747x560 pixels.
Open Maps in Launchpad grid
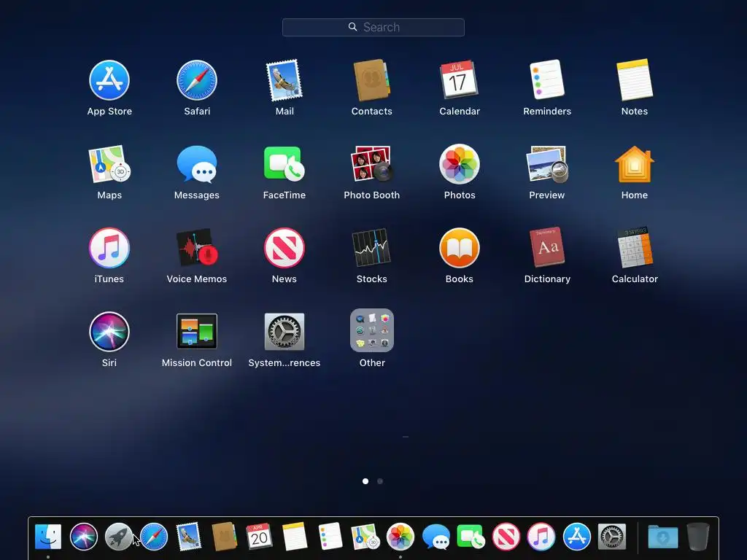[109, 164]
